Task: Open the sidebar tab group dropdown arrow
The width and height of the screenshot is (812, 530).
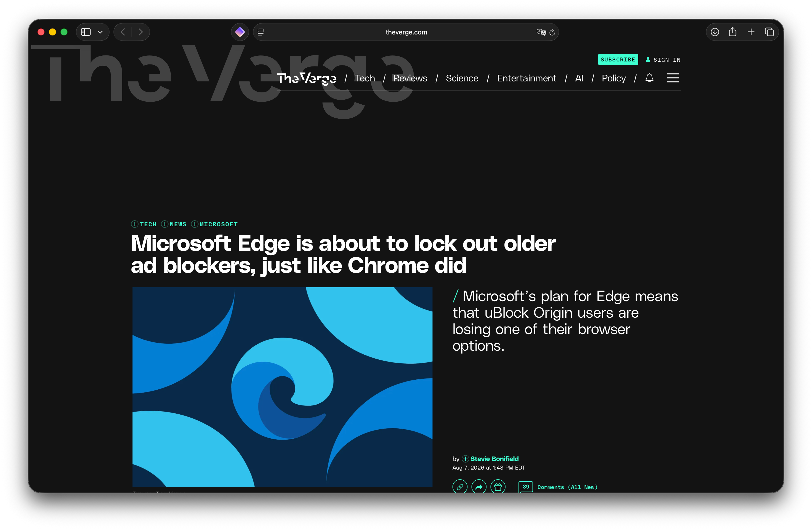Action: [x=100, y=32]
